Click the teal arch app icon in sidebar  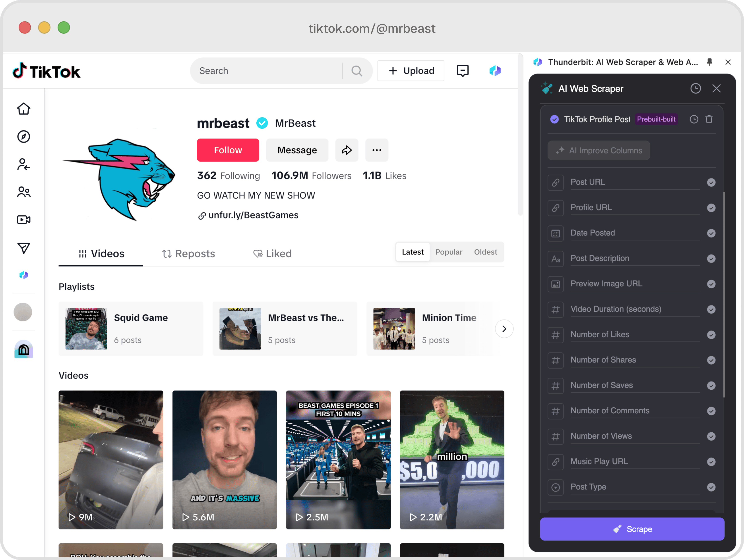(x=23, y=349)
